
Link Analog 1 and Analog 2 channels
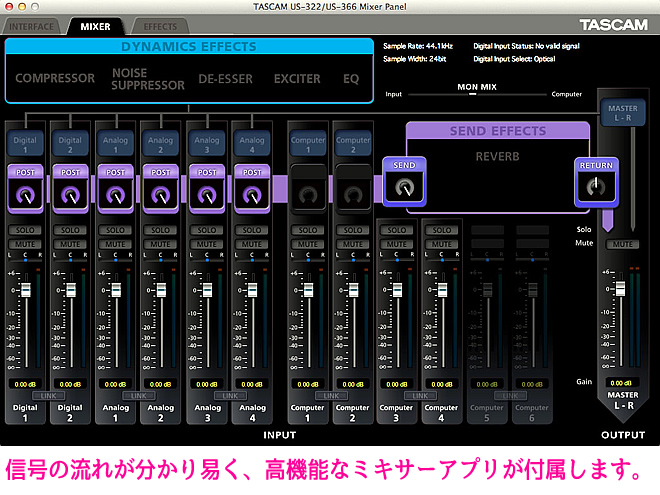click(x=138, y=396)
